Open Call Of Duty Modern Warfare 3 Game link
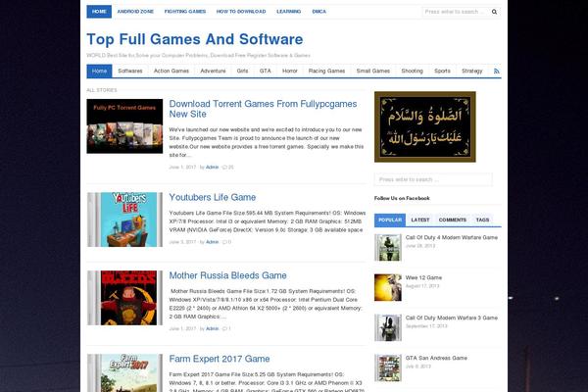Viewport: 588px width, 392px height. (x=452, y=318)
